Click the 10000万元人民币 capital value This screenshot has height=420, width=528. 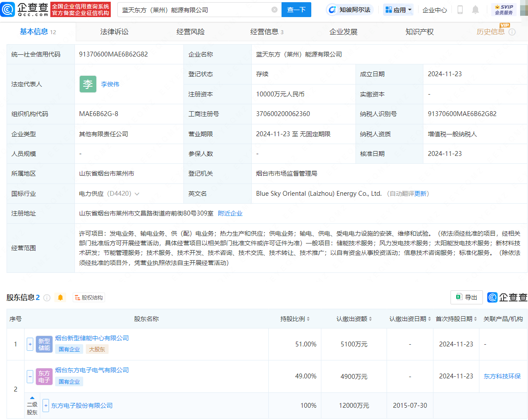point(280,94)
